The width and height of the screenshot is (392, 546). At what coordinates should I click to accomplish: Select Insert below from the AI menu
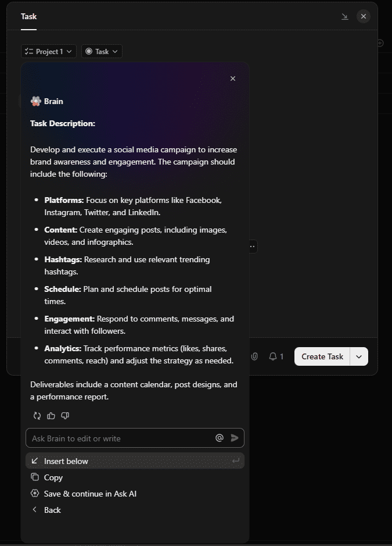pos(66,461)
